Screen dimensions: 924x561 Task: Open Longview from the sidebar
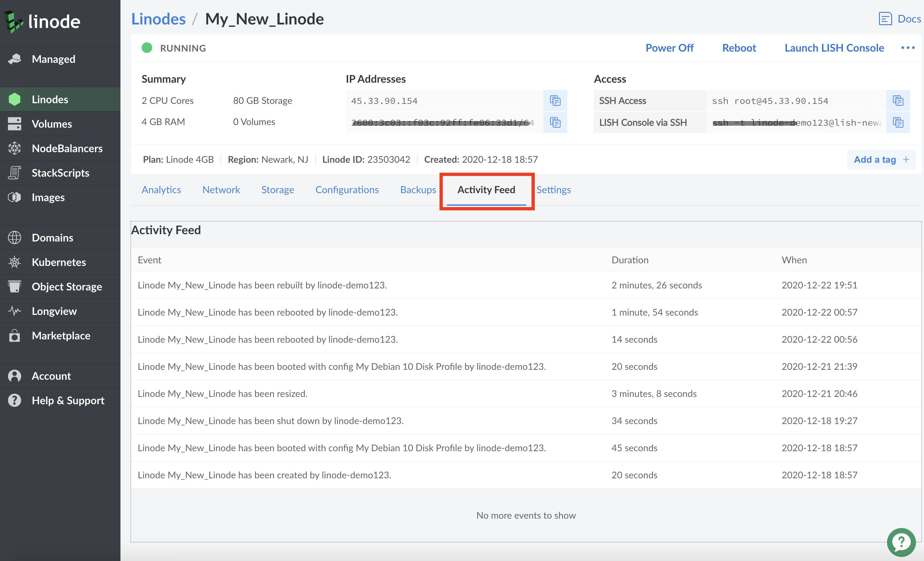pos(54,311)
